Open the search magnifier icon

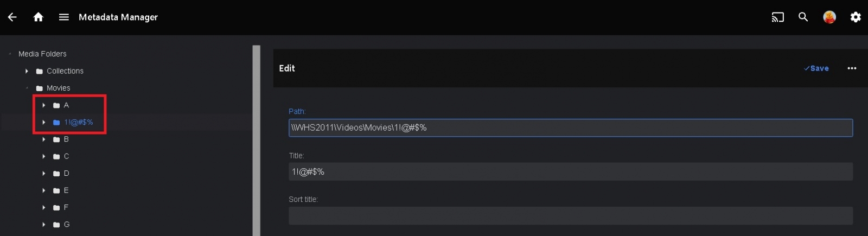click(x=803, y=17)
